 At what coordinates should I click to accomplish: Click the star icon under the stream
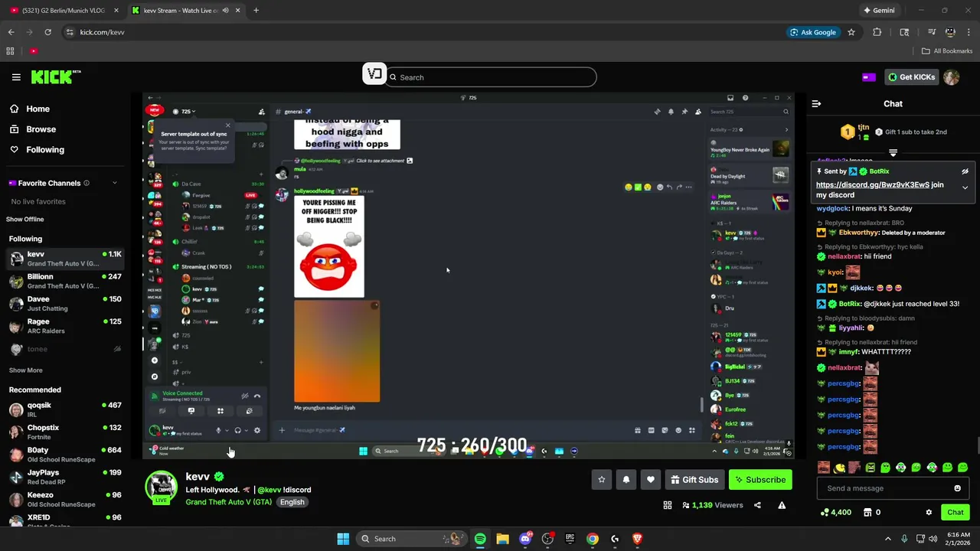coord(602,480)
